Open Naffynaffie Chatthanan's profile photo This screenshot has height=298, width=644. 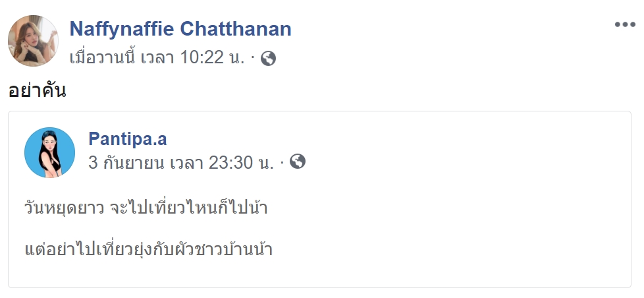pyautogui.click(x=34, y=41)
